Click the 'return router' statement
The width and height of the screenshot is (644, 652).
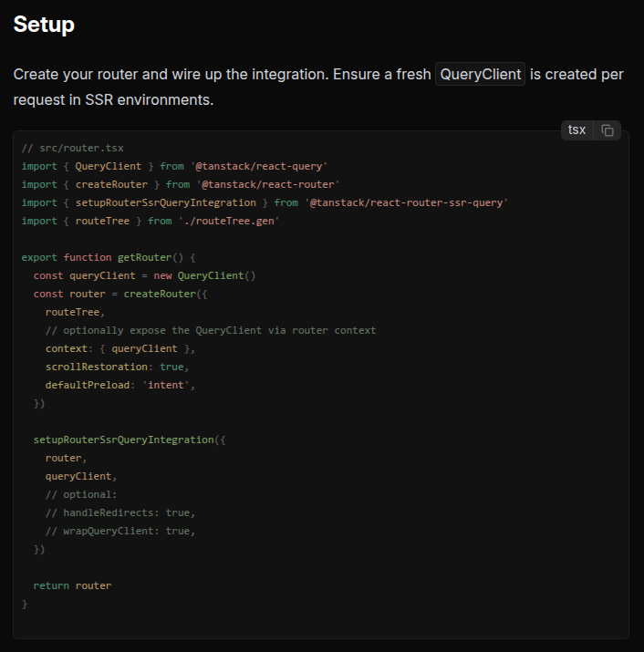click(72, 585)
